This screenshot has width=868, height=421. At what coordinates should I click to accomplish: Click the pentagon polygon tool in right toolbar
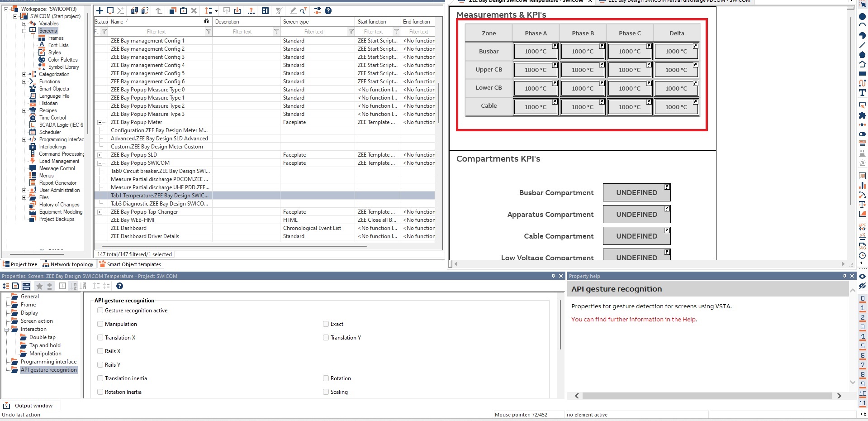point(862,54)
